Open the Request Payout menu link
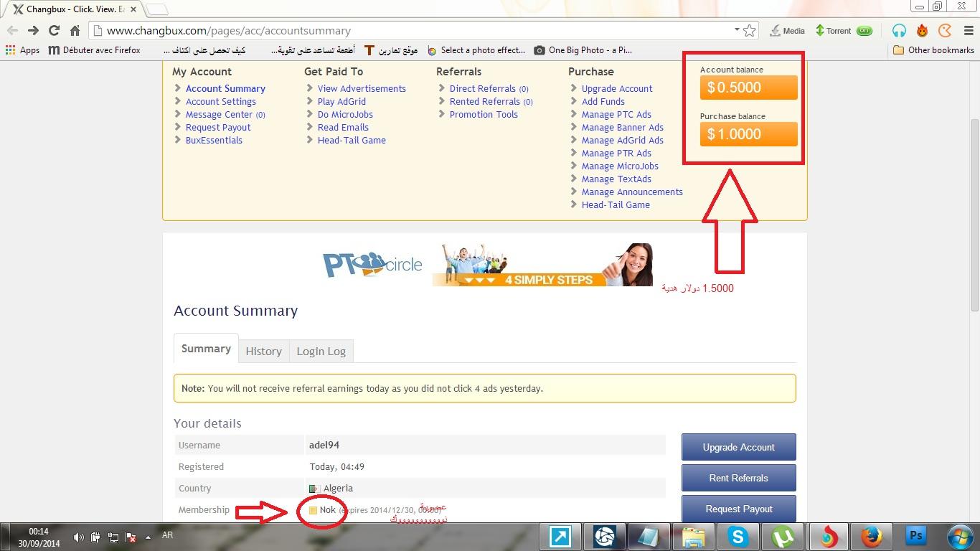Viewport: 980px width, 551px height. tap(218, 127)
